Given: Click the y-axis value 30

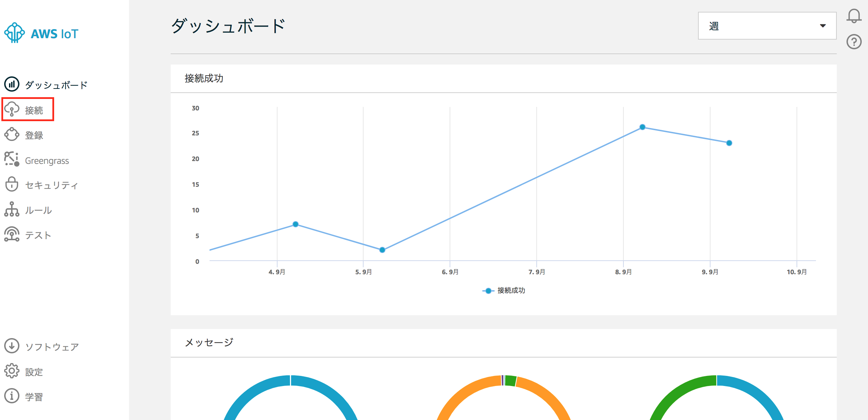Looking at the screenshot, I should [196, 108].
